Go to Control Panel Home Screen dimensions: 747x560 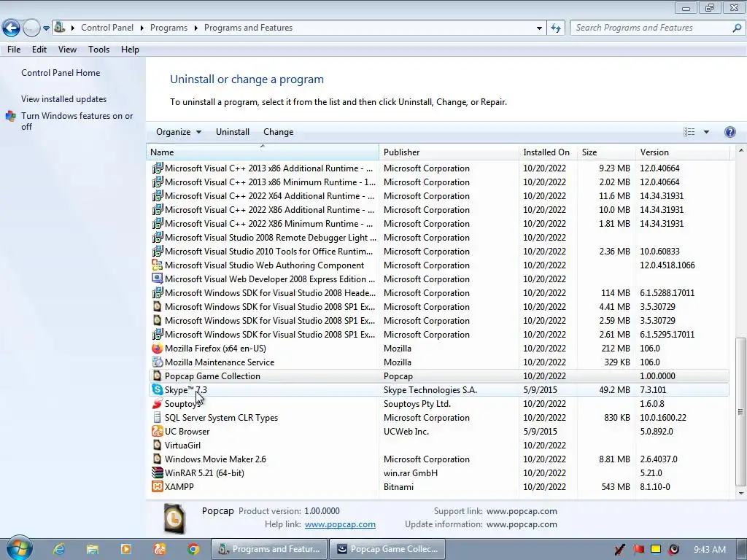click(61, 73)
